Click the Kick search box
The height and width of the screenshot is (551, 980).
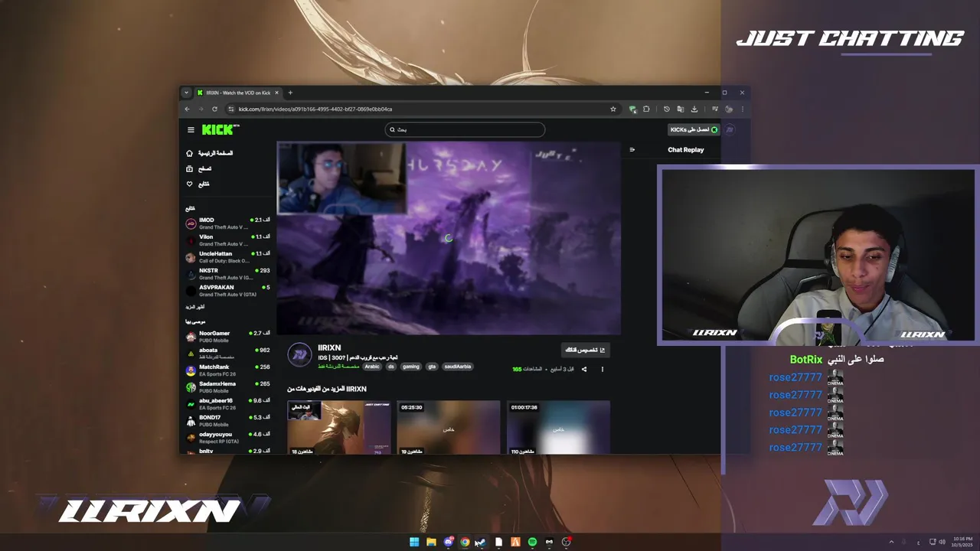point(465,129)
